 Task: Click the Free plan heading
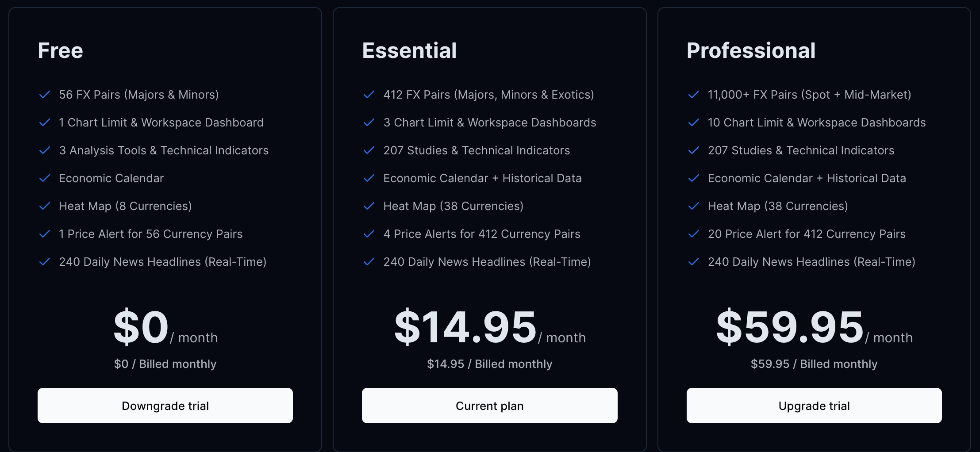click(61, 50)
